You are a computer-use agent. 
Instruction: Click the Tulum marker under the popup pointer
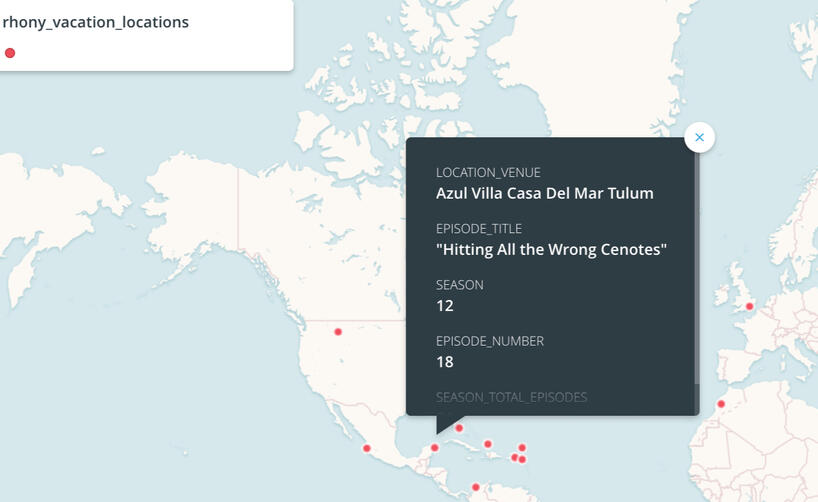pyautogui.click(x=434, y=447)
